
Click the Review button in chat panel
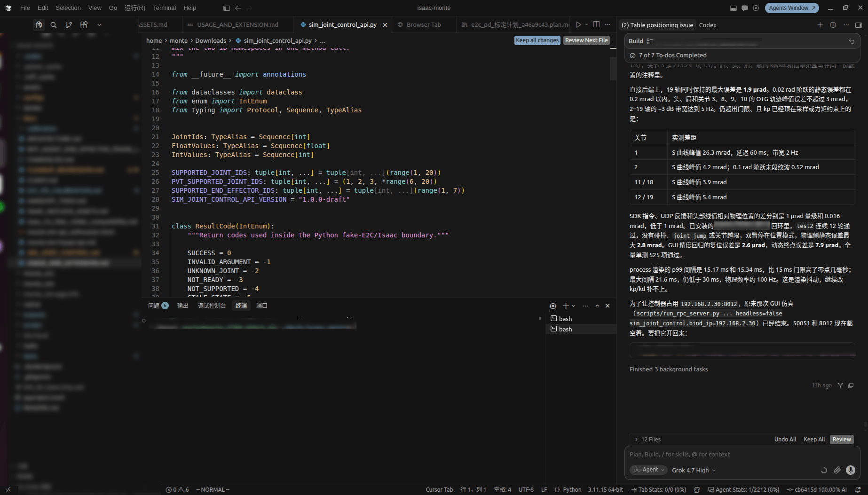(x=842, y=439)
